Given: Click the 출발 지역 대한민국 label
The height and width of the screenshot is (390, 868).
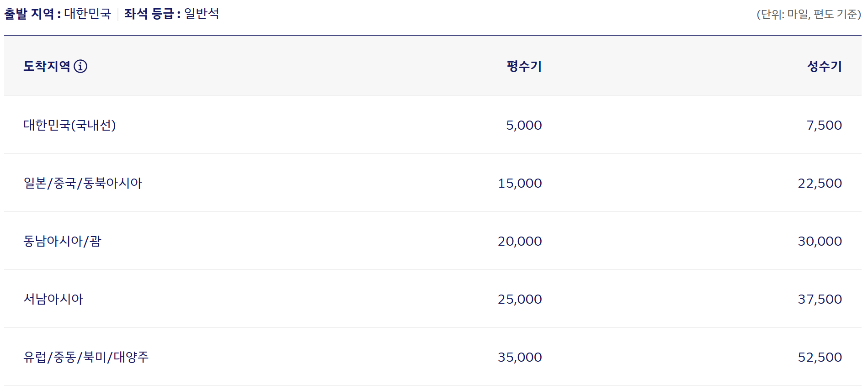Looking at the screenshot, I should click(58, 14).
